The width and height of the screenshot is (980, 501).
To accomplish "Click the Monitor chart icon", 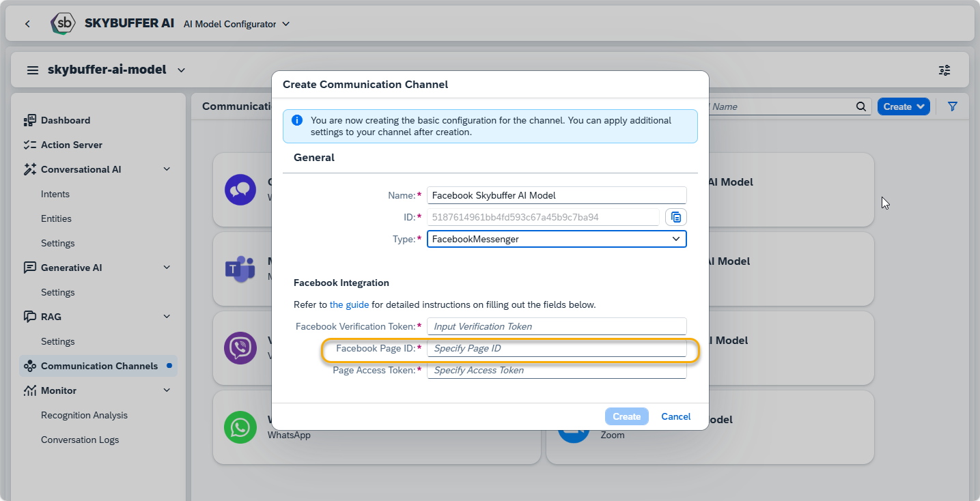I will tap(29, 390).
